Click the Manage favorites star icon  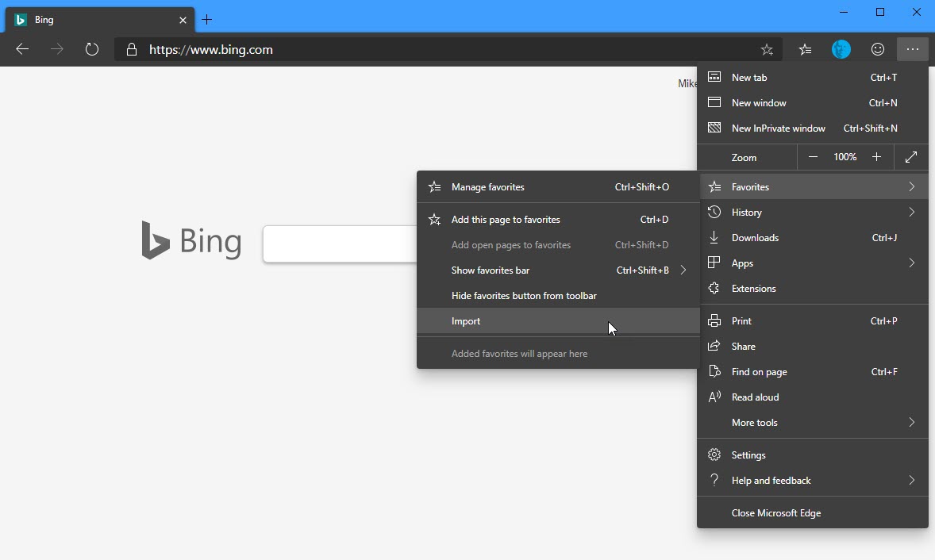(435, 187)
